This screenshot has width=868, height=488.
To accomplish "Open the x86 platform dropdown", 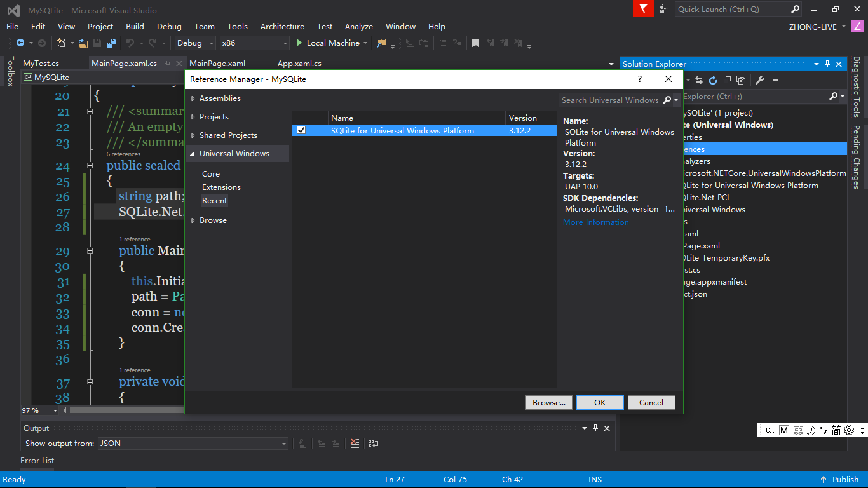I will (254, 43).
